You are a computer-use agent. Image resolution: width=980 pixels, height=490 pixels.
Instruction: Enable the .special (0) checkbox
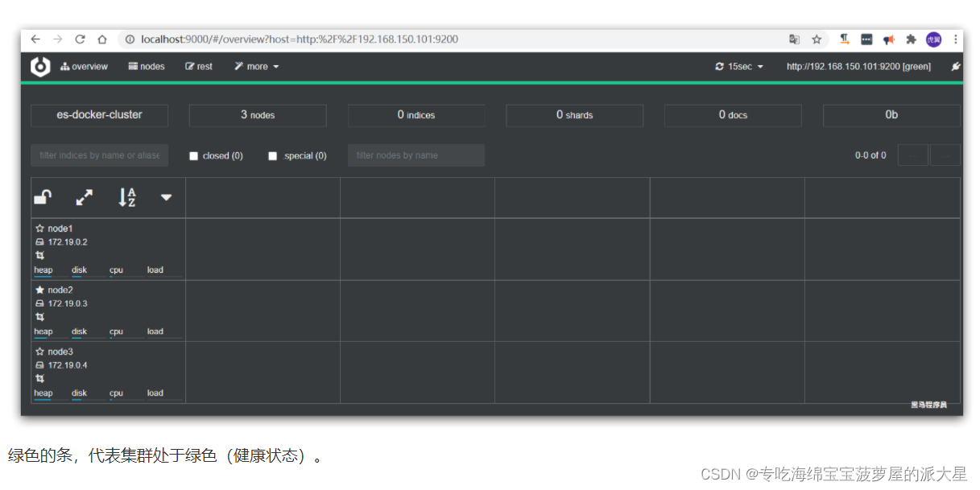point(272,156)
